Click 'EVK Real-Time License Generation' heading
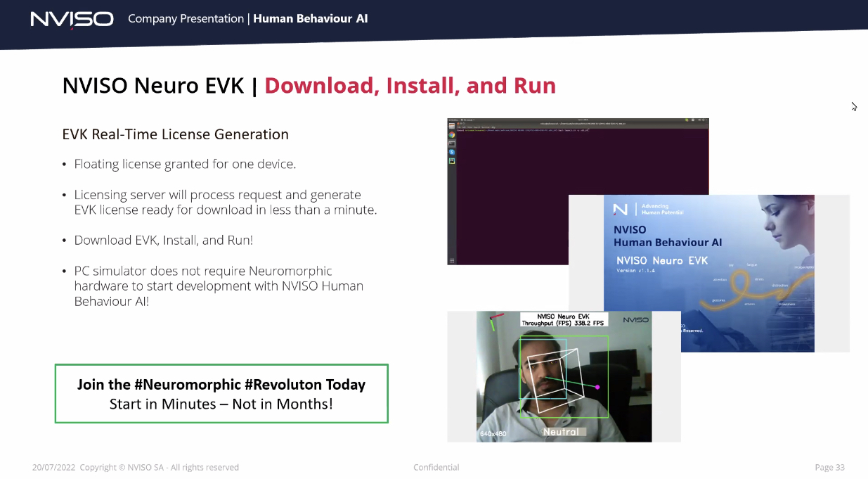Image resolution: width=868 pixels, height=479 pixels. coord(176,134)
